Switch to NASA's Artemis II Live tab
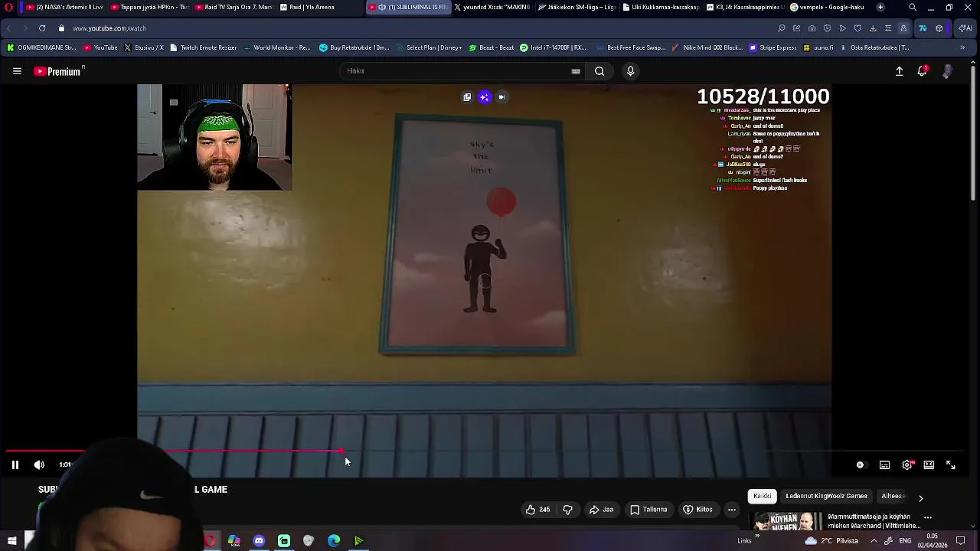 (63, 7)
